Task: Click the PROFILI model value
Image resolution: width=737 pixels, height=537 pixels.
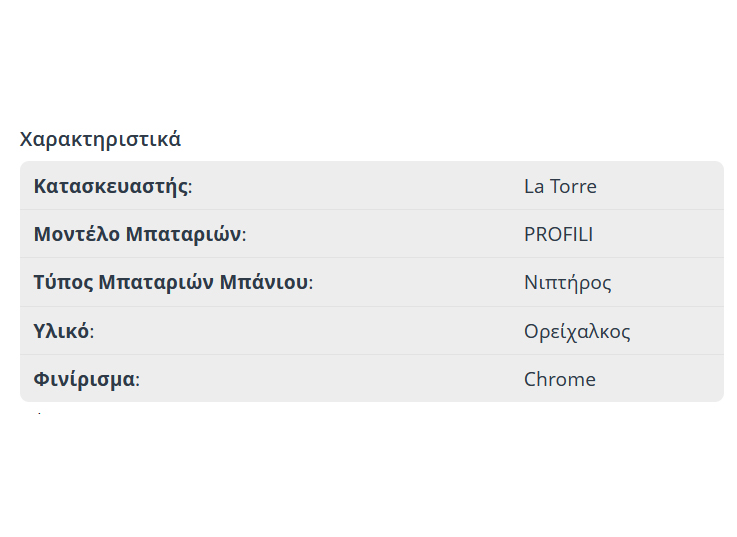Action: tap(558, 234)
